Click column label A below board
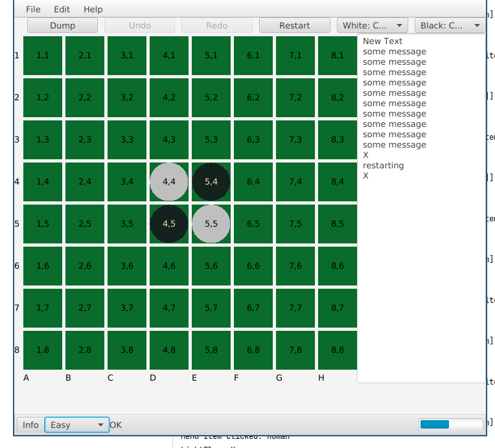Screen dimensions: 495x448 click(26, 377)
